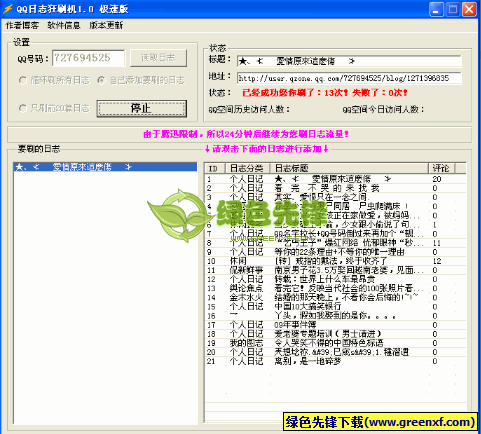Select log row 17 09年事件簿

[x=335, y=325]
